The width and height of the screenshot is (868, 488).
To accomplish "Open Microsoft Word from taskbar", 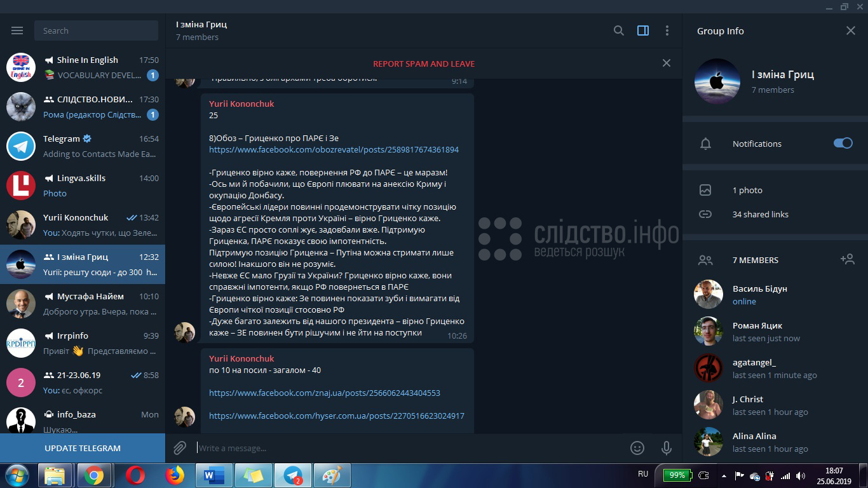I will pos(213,475).
